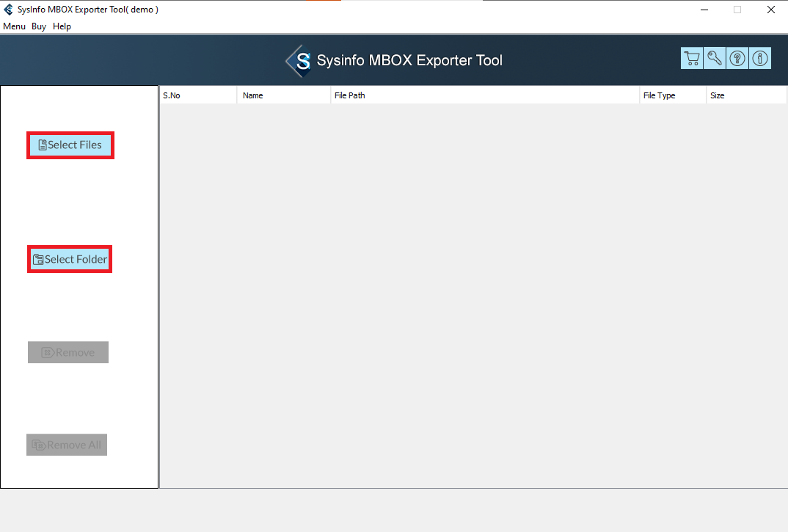Minimize the MBOX Exporter window
Image resolution: width=788 pixels, height=532 pixels.
[x=704, y=10]
